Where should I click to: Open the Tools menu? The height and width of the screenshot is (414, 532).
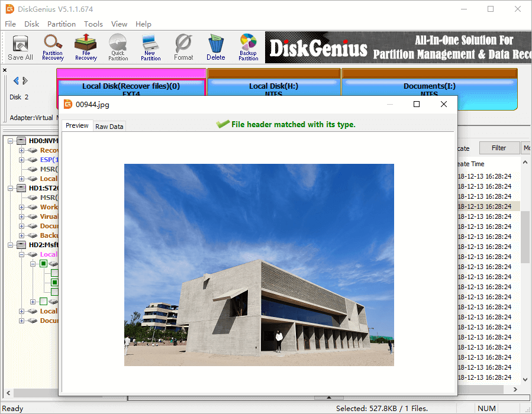coord(93,24)
